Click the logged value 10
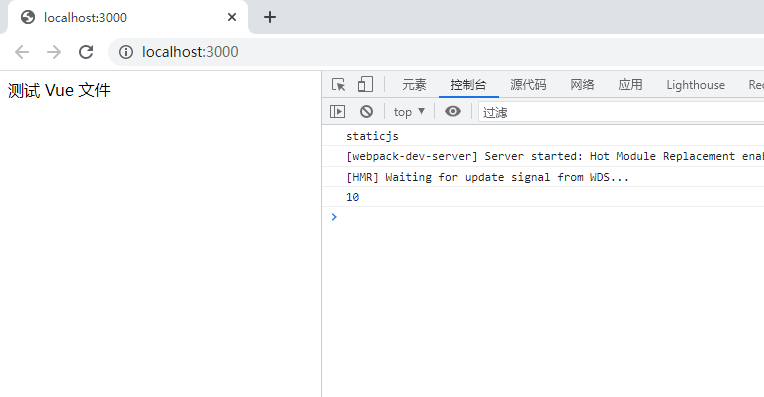 352,197
